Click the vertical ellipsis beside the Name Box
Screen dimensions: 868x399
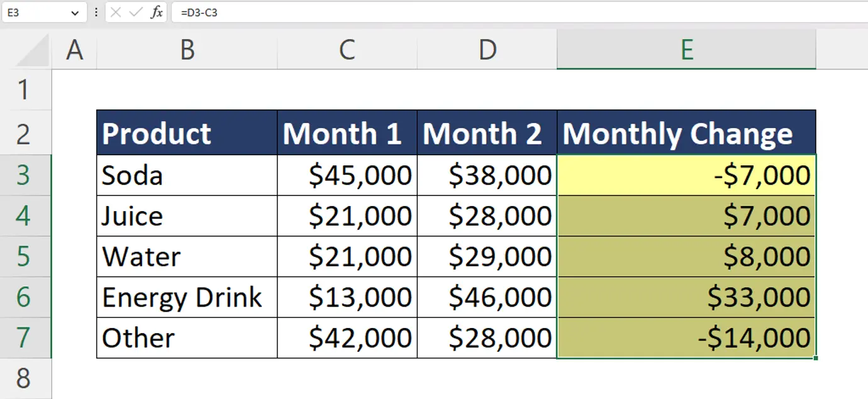click(95, 12)
